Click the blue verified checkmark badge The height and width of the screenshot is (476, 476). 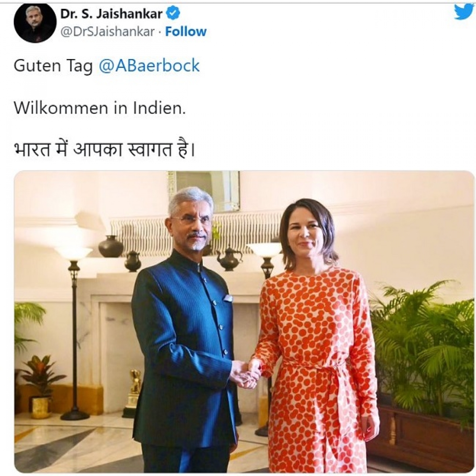coord(173,13)
